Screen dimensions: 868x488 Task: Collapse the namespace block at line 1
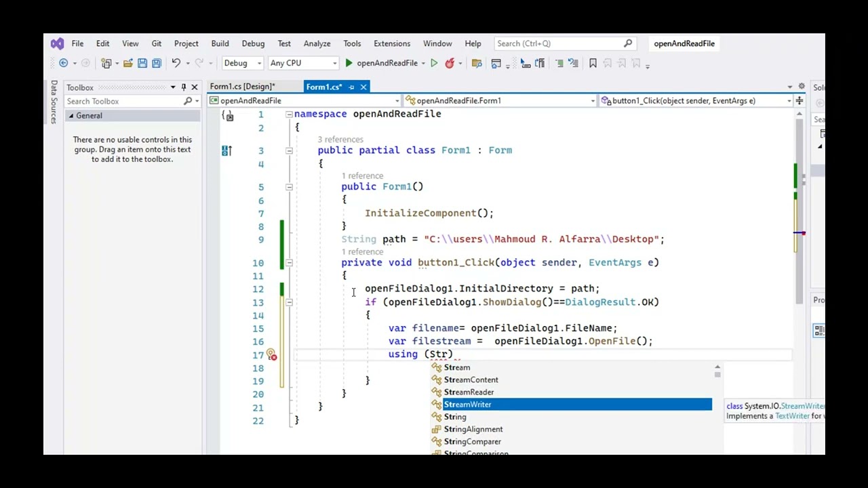(x=289, y=115)
